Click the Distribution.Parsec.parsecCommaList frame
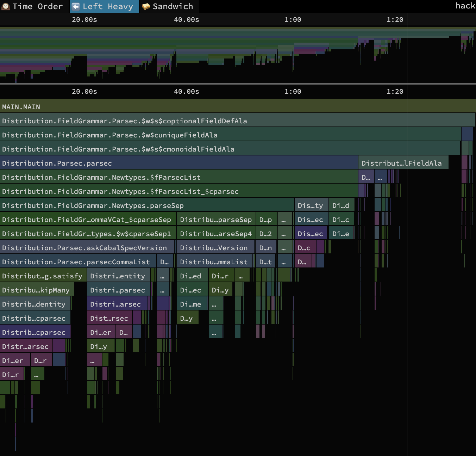Viewport: 476px width, 456px height. pyautogui.click(x=76, y=262)
